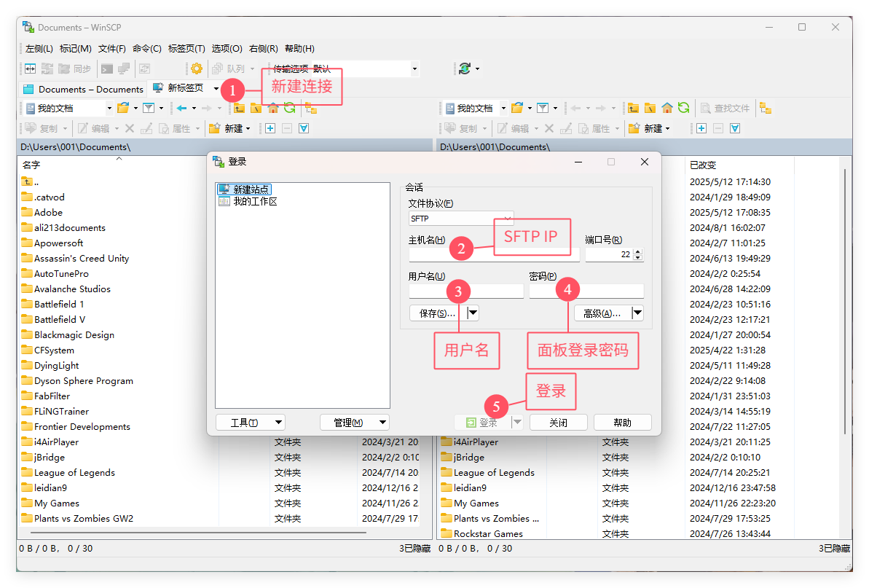
Task: Click the 保存(S)... button
Action: (x=438, y=313)
